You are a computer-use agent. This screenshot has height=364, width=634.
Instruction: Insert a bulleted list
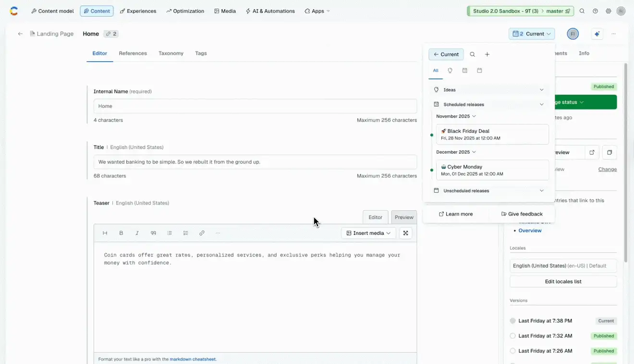pos(170,233)
